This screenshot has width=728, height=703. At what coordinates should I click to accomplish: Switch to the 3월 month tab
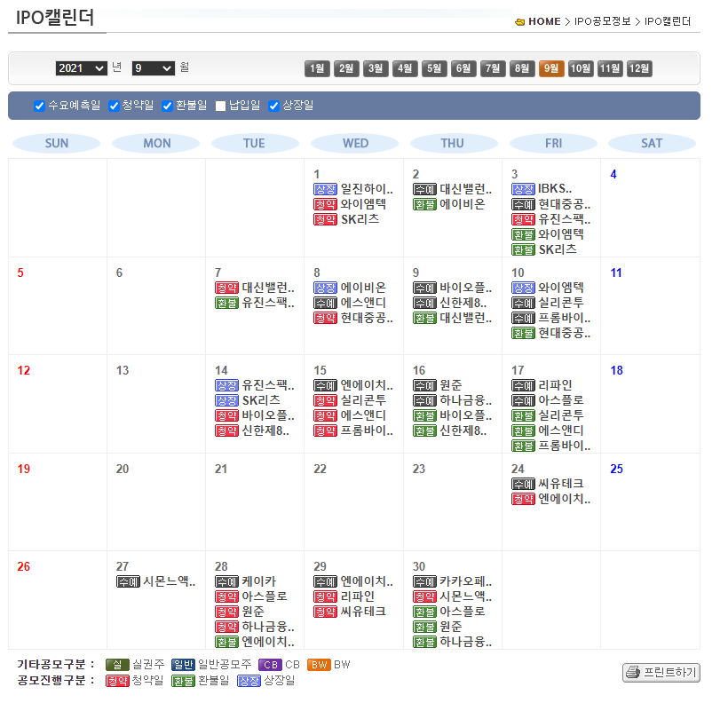[376, 68]
